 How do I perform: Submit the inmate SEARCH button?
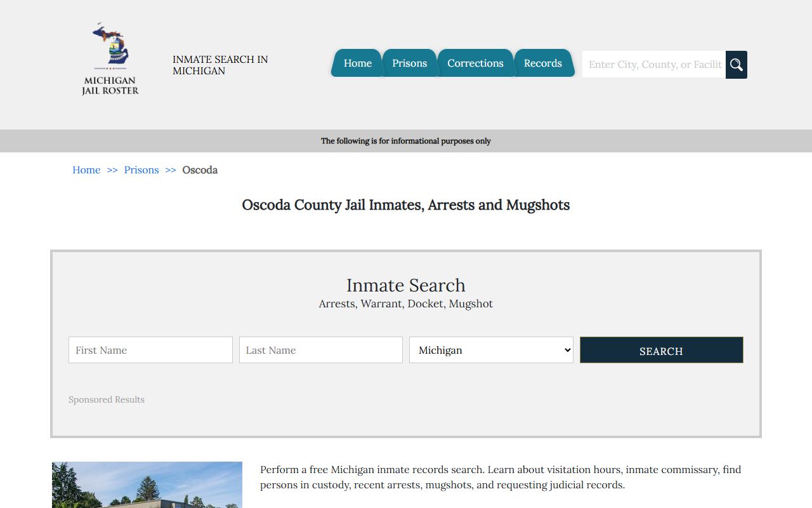[x=662, y=350]
